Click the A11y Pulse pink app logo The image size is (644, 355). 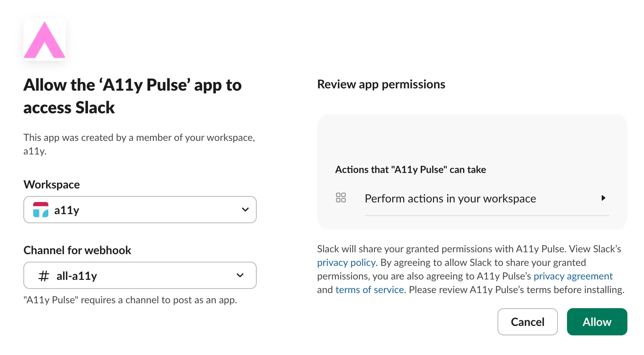point(44,39)
